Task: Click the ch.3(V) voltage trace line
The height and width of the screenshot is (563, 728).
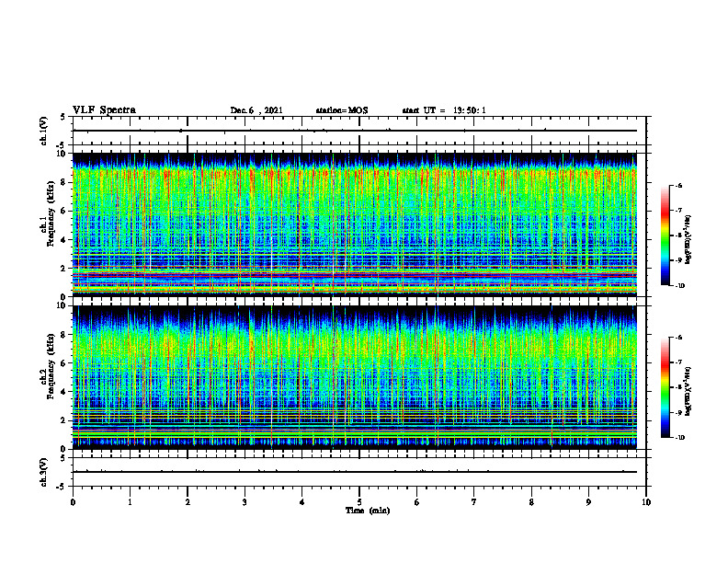Action: pyautogui.click(x=355, y=472)
